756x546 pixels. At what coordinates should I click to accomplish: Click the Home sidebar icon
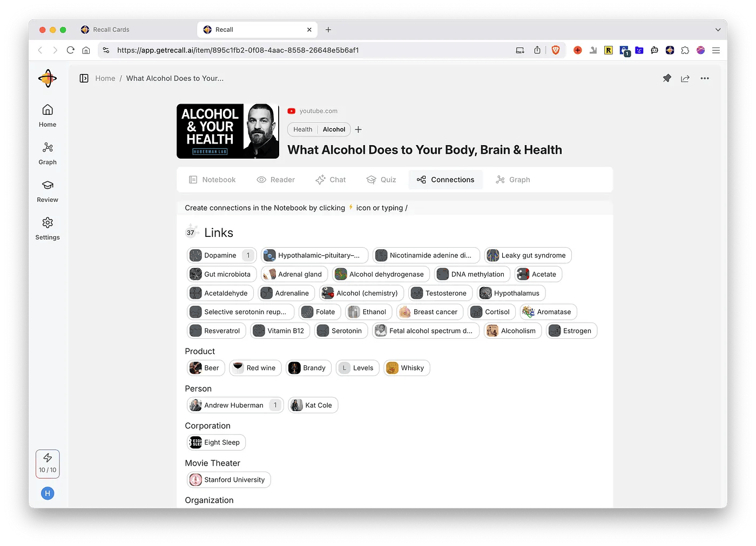coord(48,115)
